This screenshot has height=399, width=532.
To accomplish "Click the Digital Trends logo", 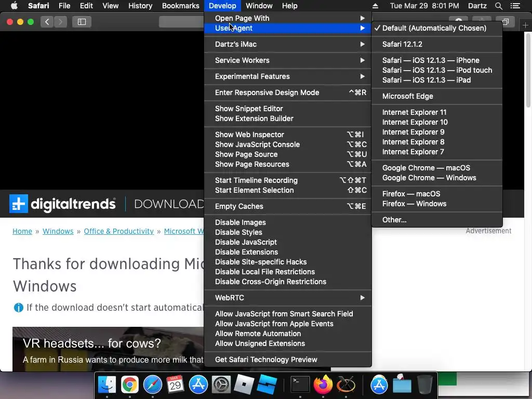I will point(62,204).
